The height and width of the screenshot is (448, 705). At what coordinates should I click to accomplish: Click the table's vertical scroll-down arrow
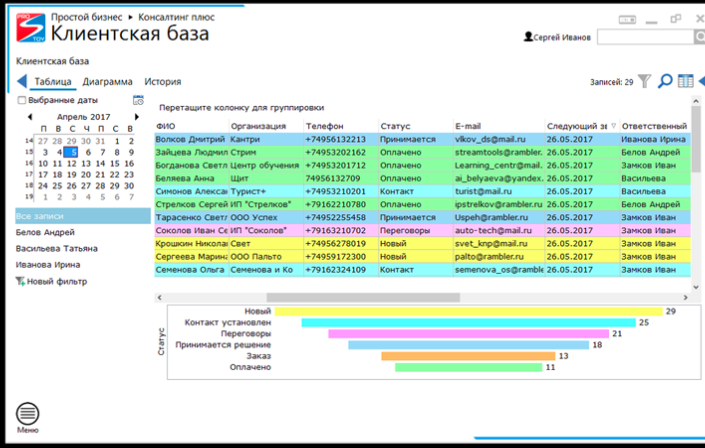coord(696,287)
